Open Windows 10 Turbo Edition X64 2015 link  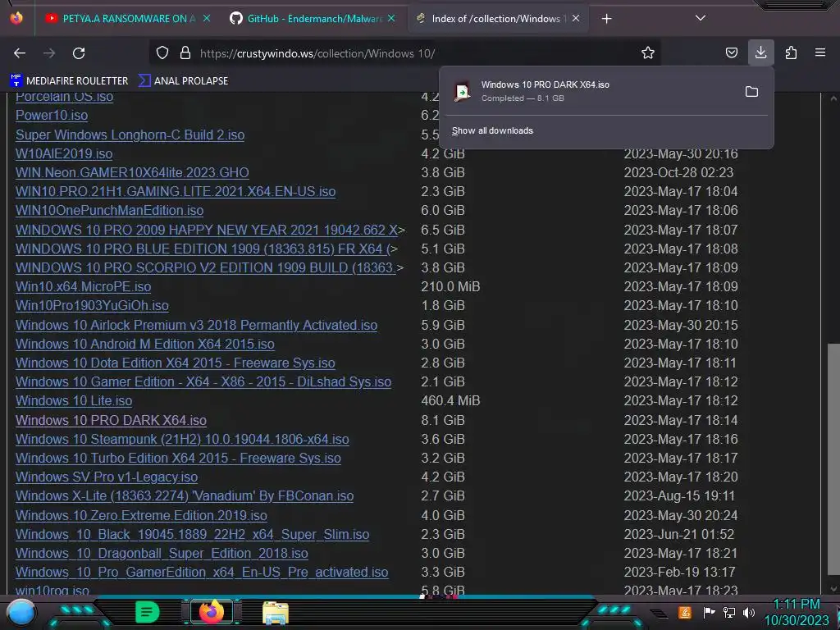[178, 458]
